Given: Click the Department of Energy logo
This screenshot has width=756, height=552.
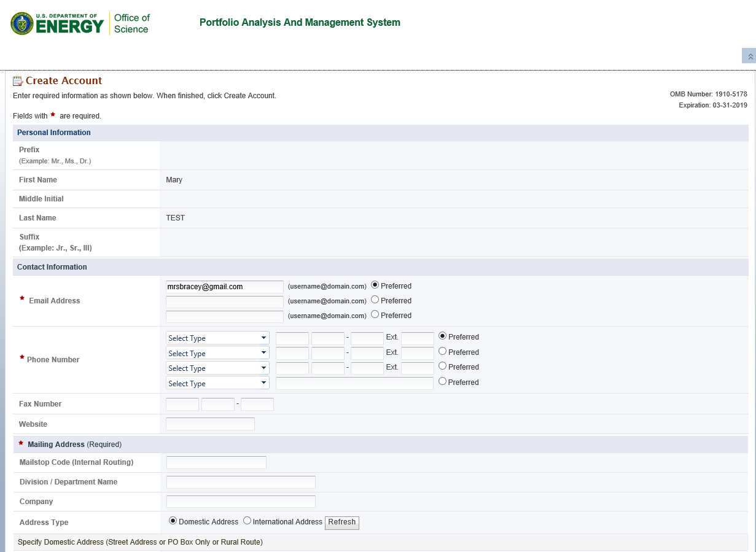Looking at the screenshot, I should 57,23.
